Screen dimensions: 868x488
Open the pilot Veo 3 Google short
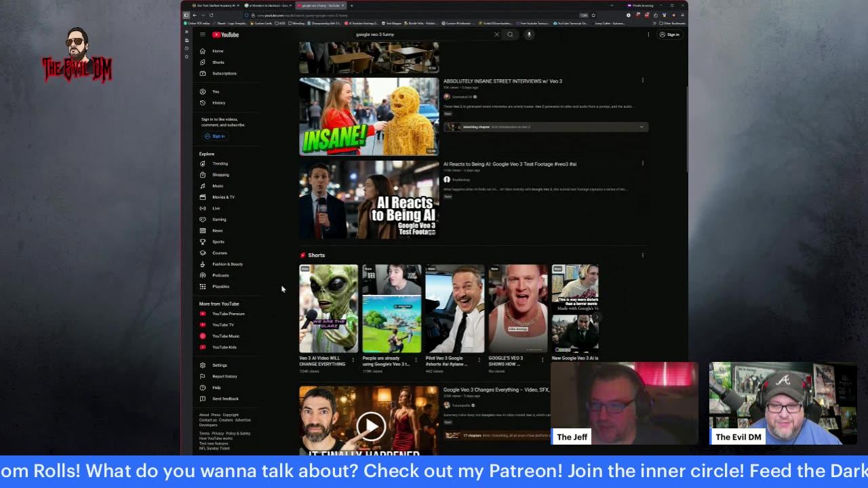pos(454,309)
